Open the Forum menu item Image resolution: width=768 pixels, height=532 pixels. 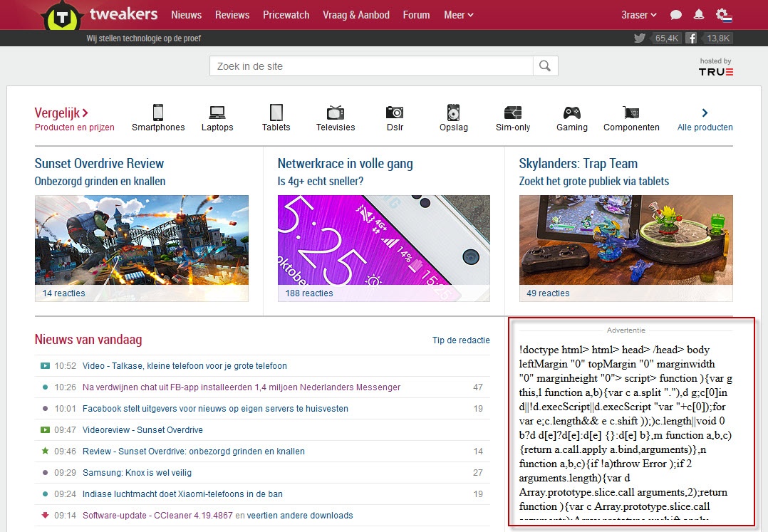(x=416, y=15)
